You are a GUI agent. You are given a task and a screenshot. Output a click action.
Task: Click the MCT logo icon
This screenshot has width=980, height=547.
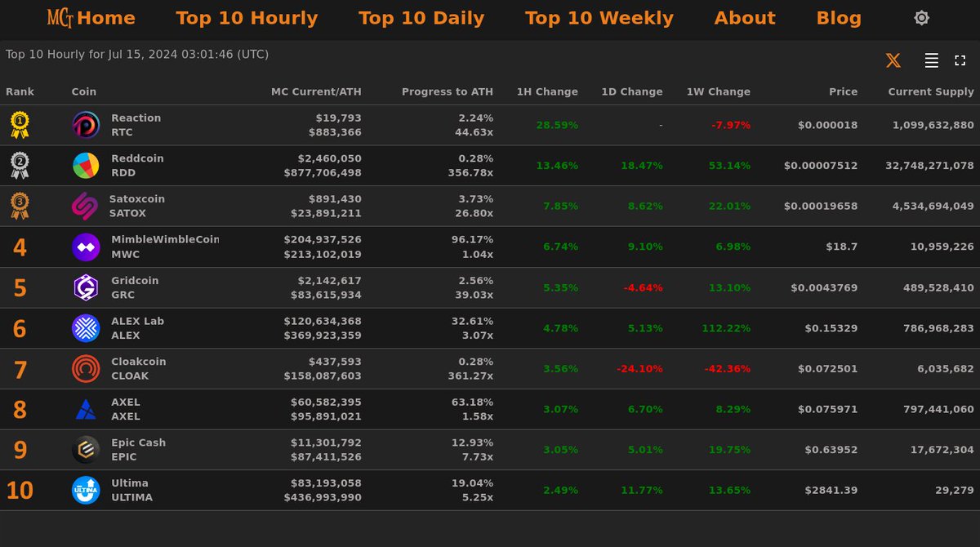pos(60,17)
